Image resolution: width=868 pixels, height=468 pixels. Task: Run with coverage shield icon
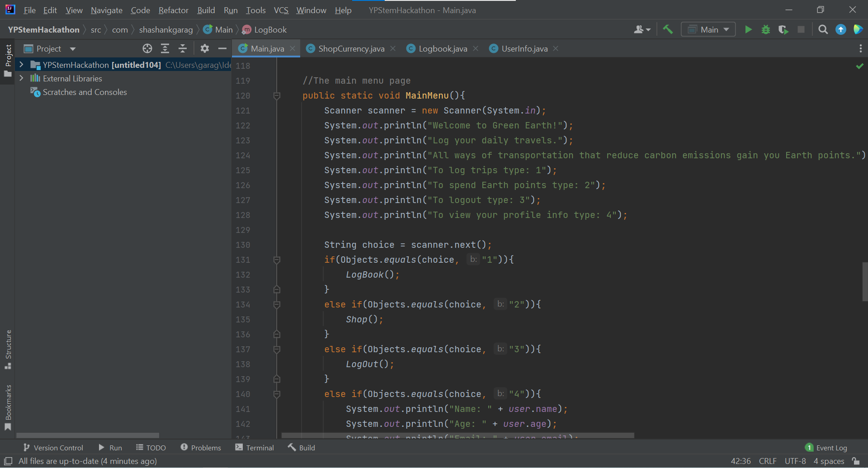click(783, 30)
